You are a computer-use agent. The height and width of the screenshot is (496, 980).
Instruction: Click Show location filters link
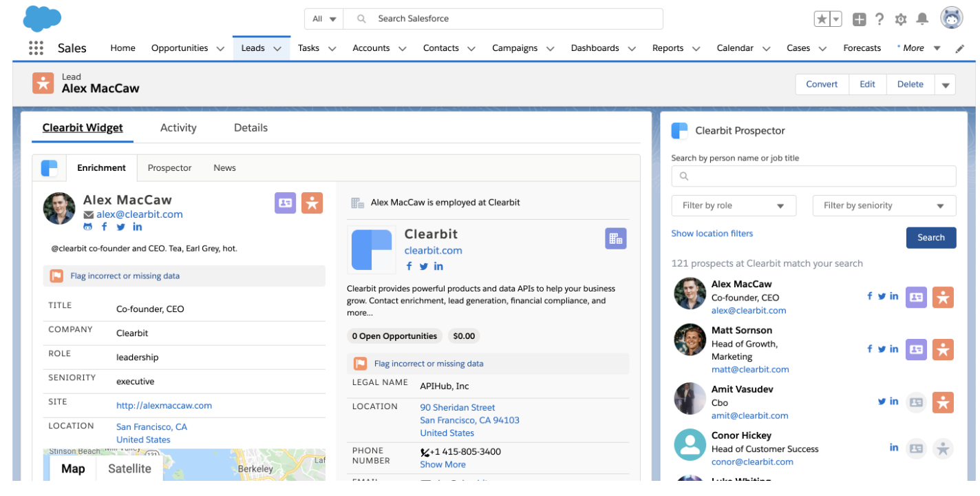712,234
